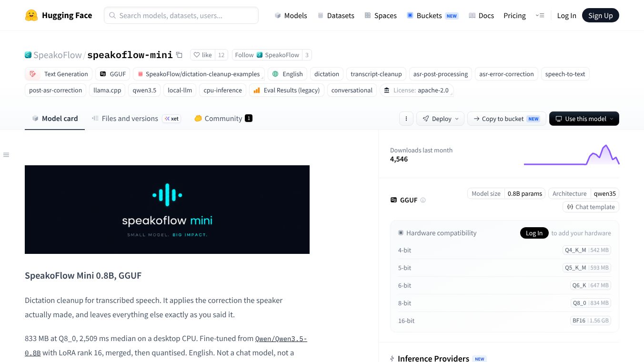Open the Chat template button

591,207
